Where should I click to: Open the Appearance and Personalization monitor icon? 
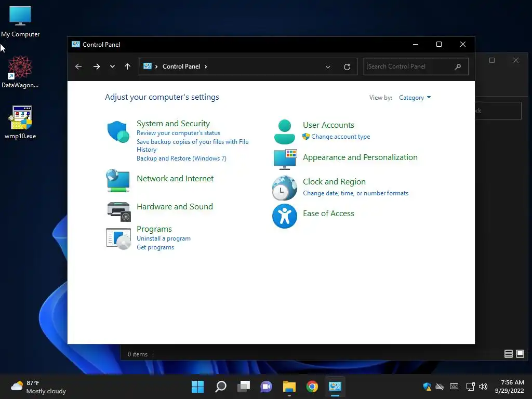coord(285,159)
